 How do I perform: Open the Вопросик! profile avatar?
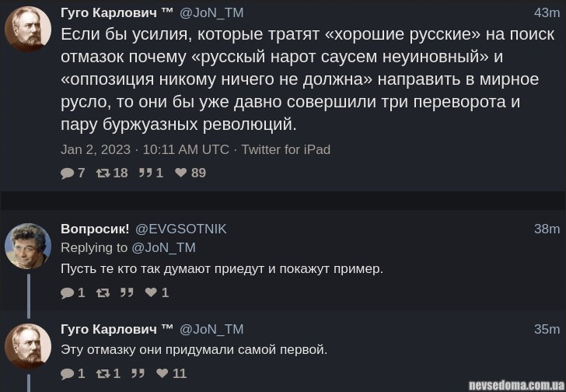point(28,246)
